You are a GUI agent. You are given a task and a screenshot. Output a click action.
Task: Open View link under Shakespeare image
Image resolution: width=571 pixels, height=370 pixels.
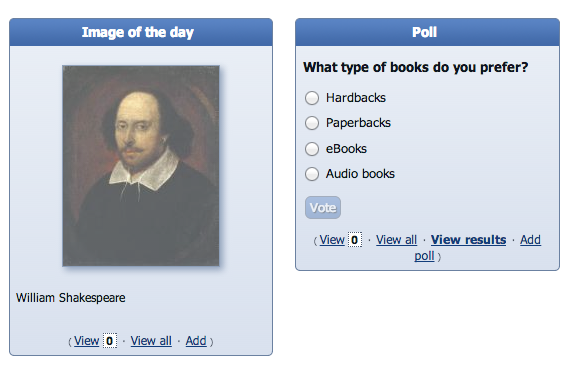click(87, 341)
